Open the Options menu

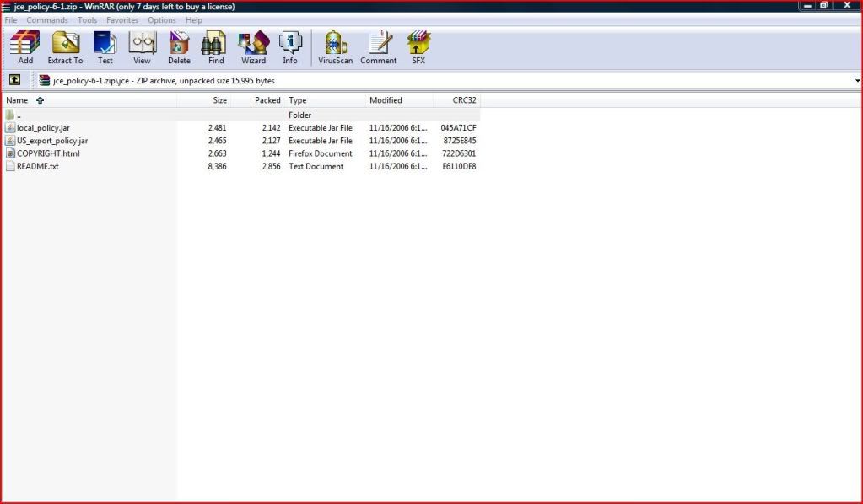162,19
